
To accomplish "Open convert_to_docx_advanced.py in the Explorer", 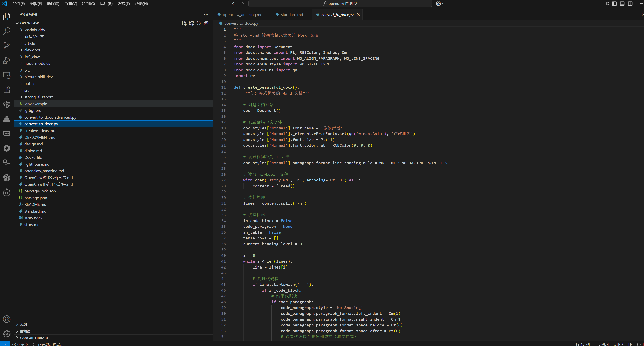I will click(114, 117).
